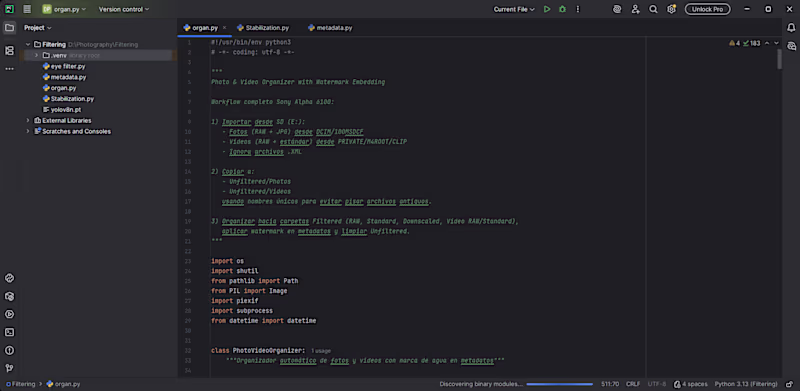This screenshot has height=391, width=800.
Task: Select metadata.py in project tree
Action: 65,77
